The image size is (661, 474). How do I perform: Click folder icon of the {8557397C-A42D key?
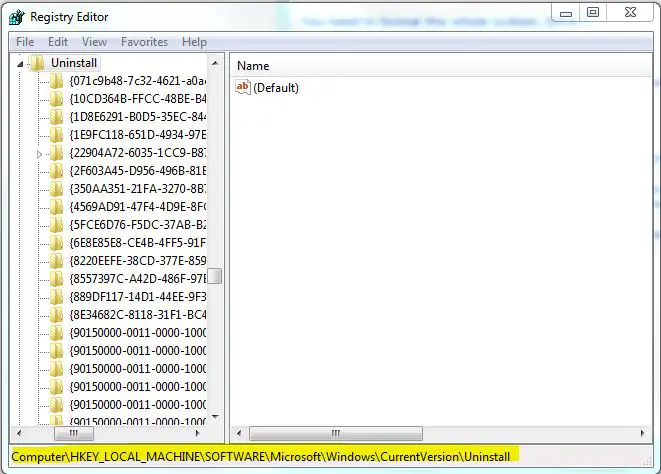click(x=56, y=279)
